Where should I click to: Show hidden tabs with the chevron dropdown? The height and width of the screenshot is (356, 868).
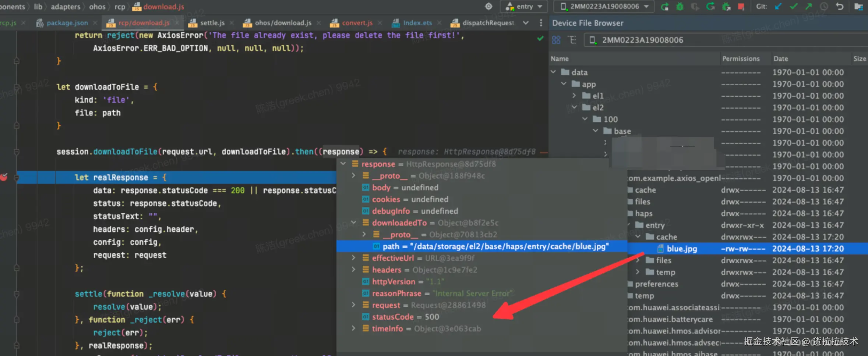coord(526,23)
